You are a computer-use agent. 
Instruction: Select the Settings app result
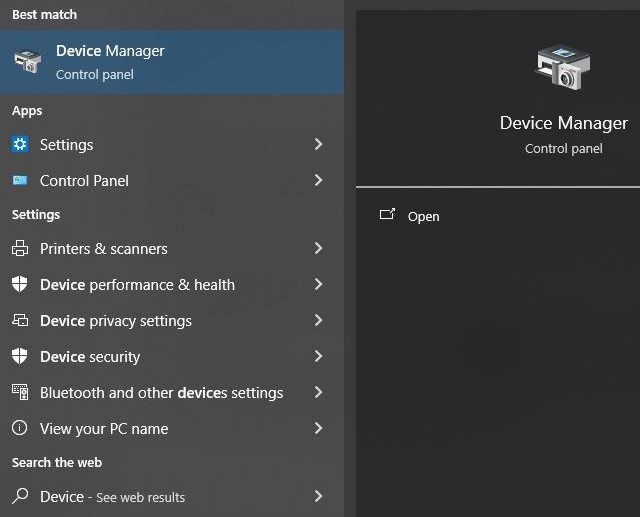(172, 144)
